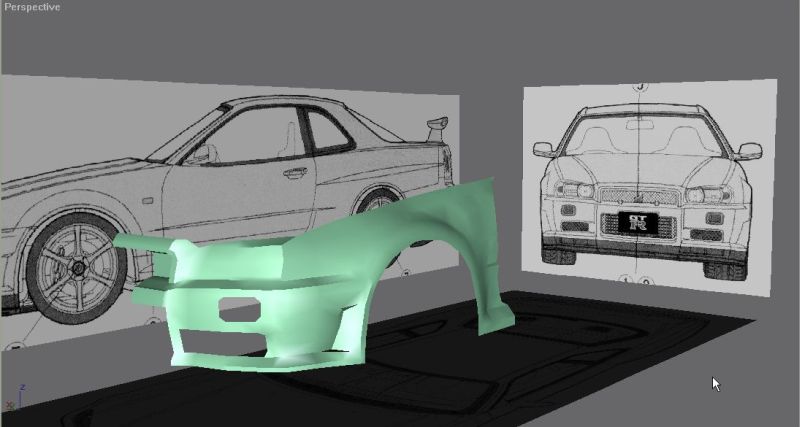The width and height of the screenshot is (800, 427).
Task: Select the green fender and bumper mesh
Action: (312, 274)
